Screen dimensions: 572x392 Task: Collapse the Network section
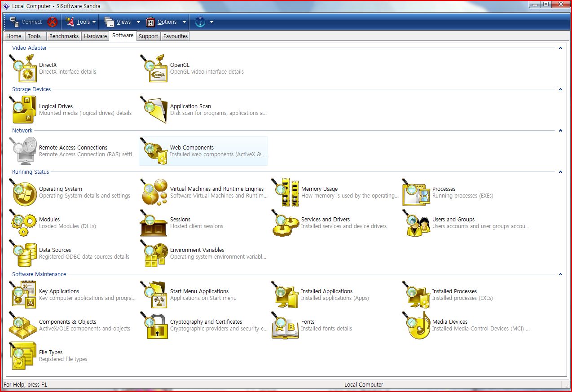click(x=560, y=131)
